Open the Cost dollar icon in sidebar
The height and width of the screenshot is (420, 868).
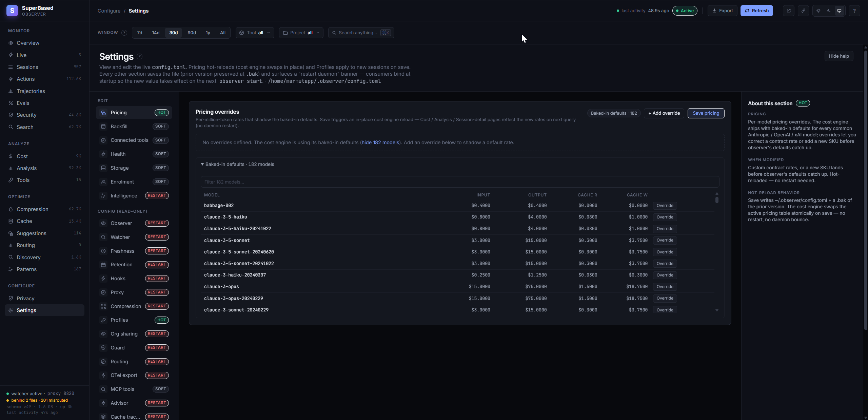pos(11,156)
